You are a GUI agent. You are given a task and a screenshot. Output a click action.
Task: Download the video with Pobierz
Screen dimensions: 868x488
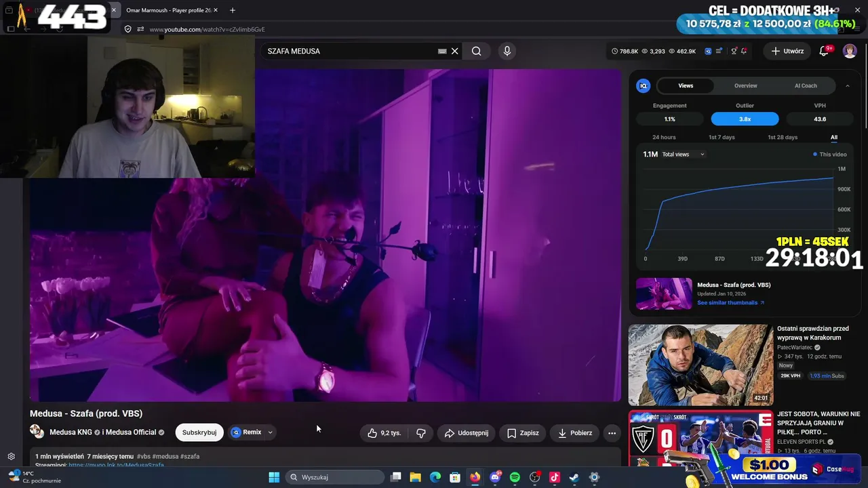point(575,433)
